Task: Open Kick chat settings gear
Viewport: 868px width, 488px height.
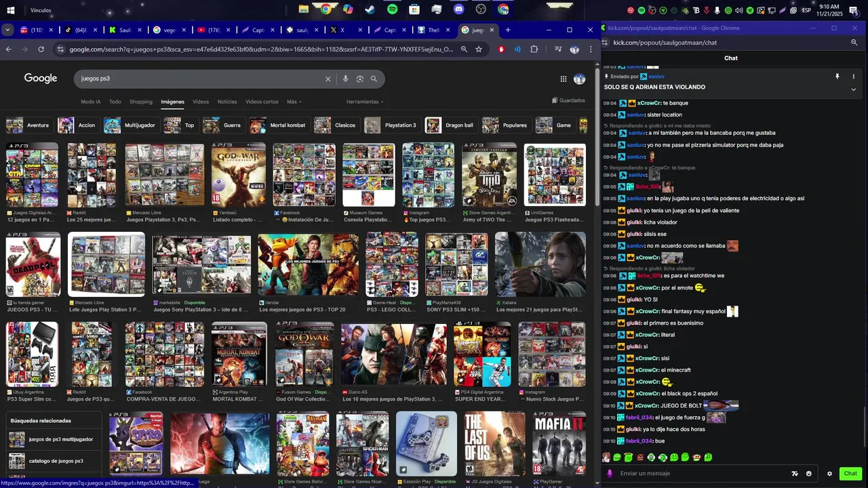Action: click(829, 474)
